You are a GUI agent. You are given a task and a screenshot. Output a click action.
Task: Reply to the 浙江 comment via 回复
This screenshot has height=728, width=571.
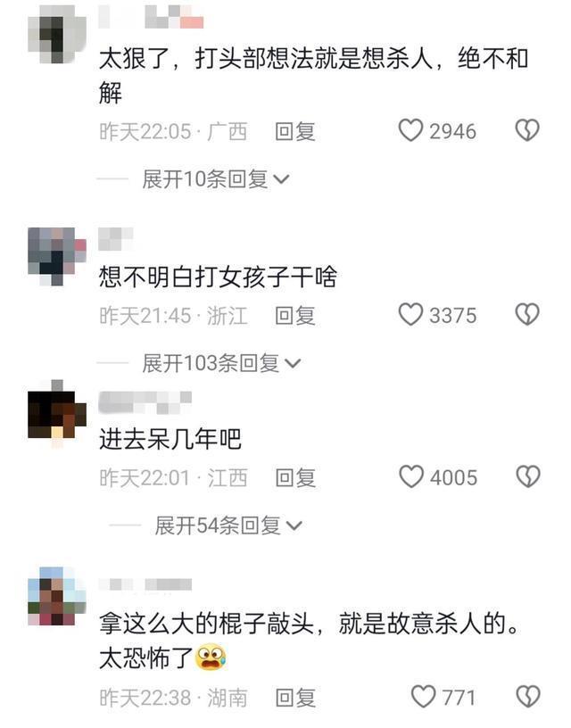pyautogui.click(x=295, y=316)
